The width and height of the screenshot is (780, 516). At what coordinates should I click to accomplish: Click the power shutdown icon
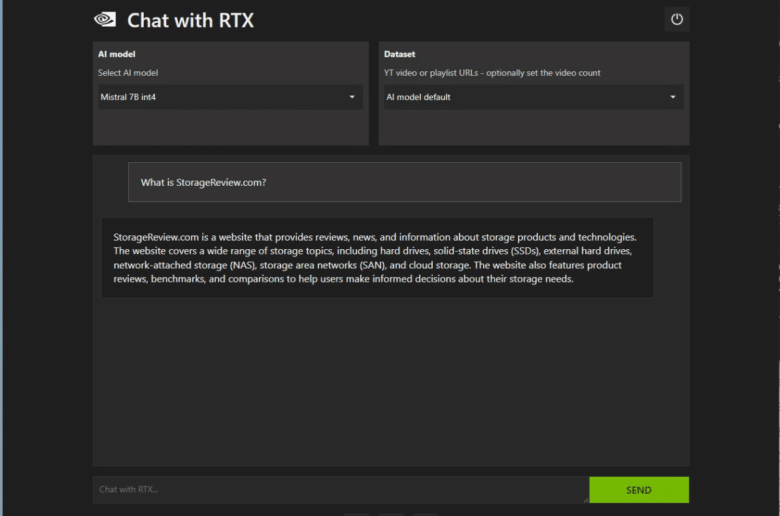677,19
